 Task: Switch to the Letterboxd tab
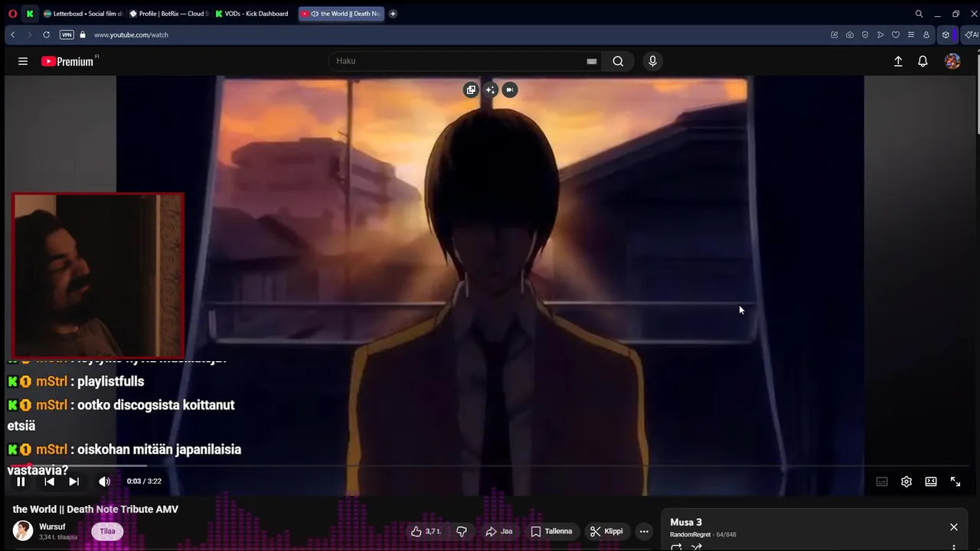pos(83,14)
